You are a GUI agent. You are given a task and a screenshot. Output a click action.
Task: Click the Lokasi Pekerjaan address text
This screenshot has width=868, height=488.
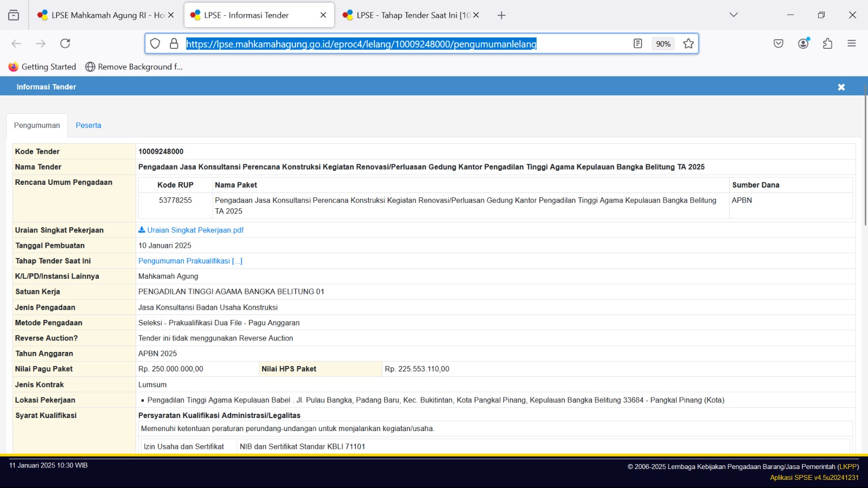[436, 400]
